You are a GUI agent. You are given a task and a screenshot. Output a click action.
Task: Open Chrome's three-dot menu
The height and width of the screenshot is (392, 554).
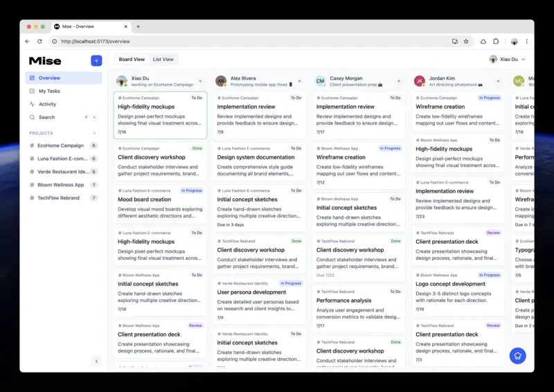(x=526, y=42)
